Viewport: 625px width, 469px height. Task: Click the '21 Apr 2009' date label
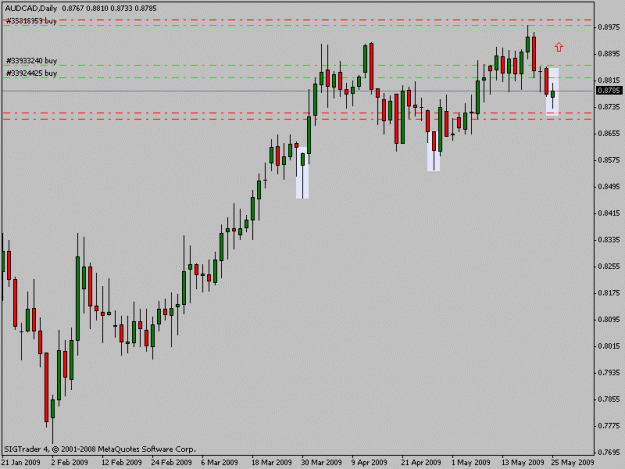point(421,462)
